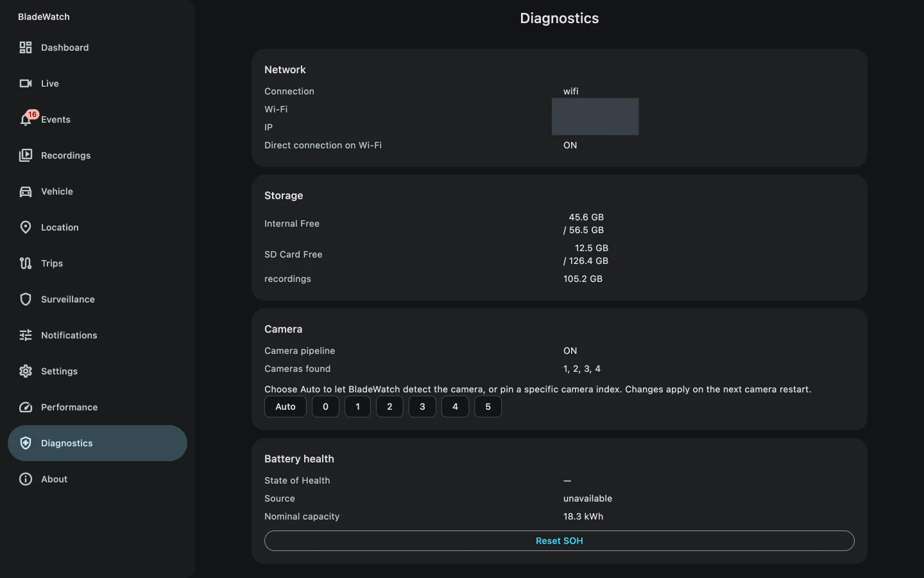Click the Recordings video library icon
924x578 pixels.
coord(26,155)
